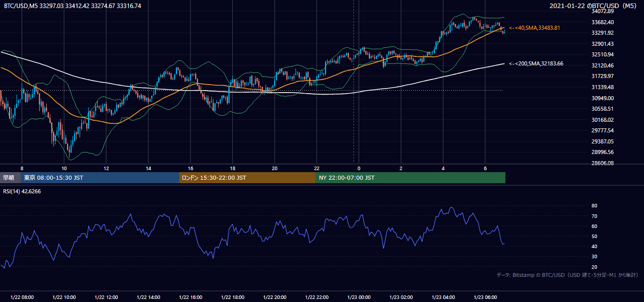Image resolution: width=644 pixels, height=302 pixels.
Task: Click price axis value 28606.08
Action: coord(603,163)
